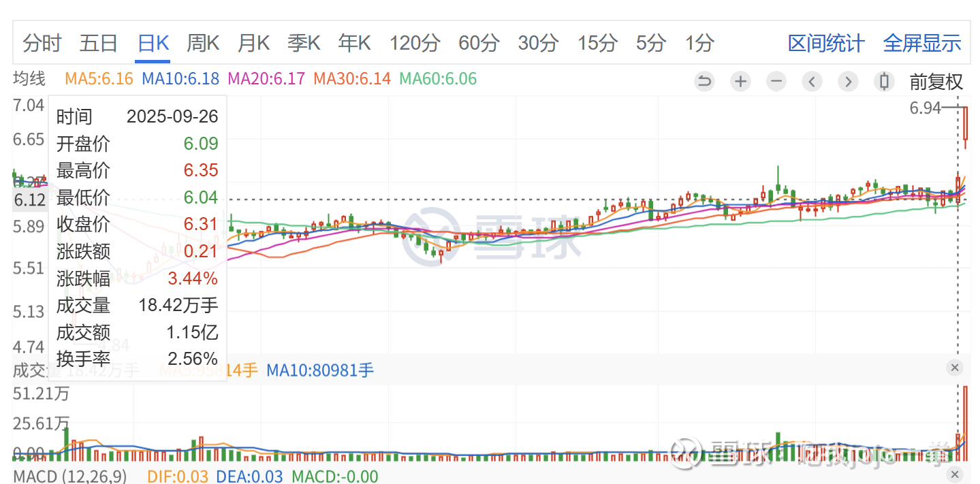This screenshot has height=484, width=980.
Task: Click the DEA:0.03 value
Action: 250,476
